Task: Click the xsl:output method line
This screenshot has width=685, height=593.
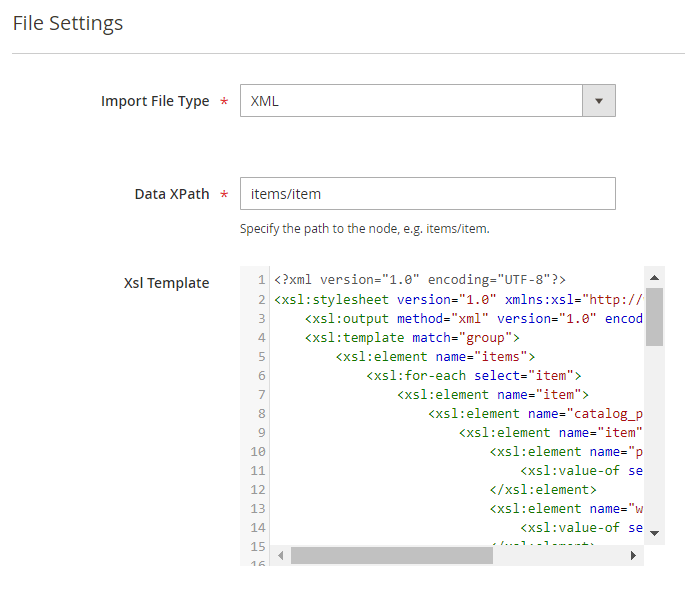Action: tap(474, 319)
